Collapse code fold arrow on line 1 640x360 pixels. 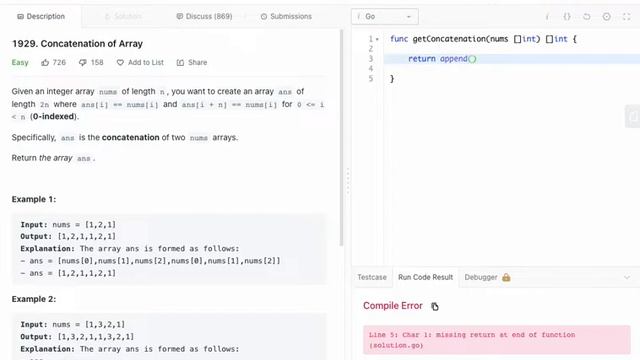(x=378, y=39)
